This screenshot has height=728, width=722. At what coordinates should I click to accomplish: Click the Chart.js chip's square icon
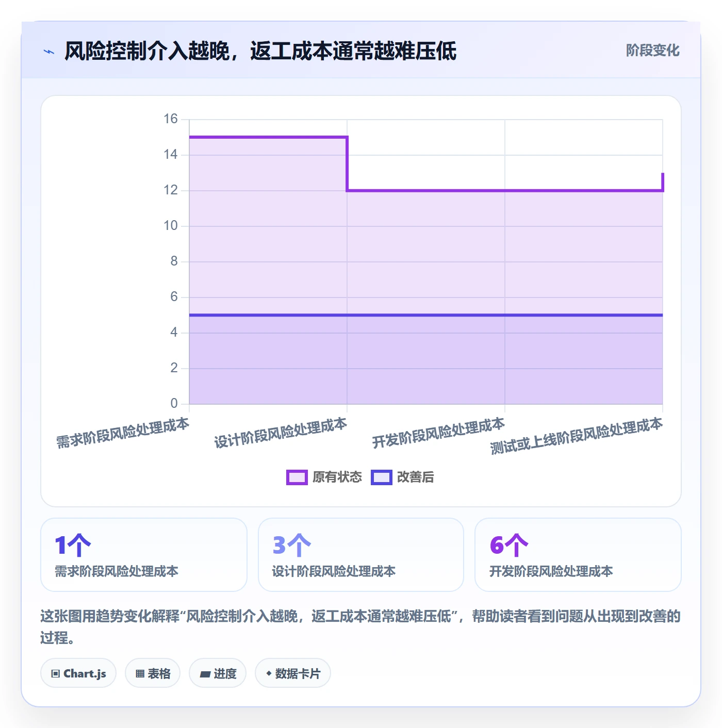[56, 674]
